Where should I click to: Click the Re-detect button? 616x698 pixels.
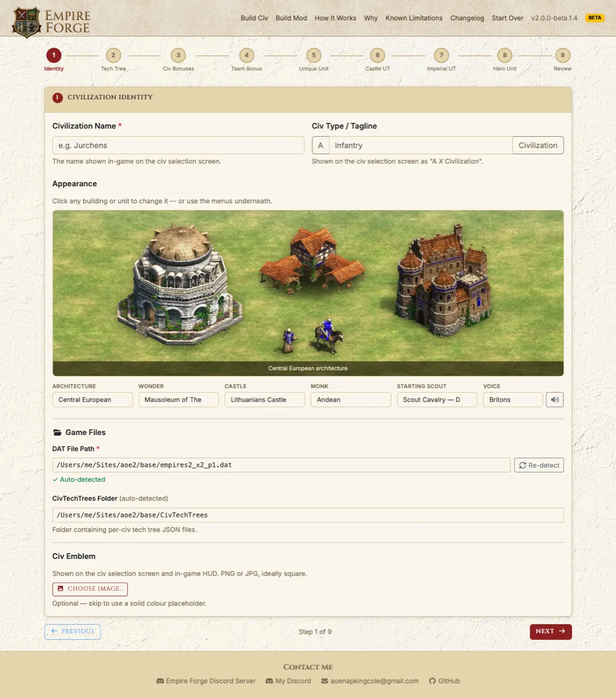pyautogui.click(x=539, y=465)
